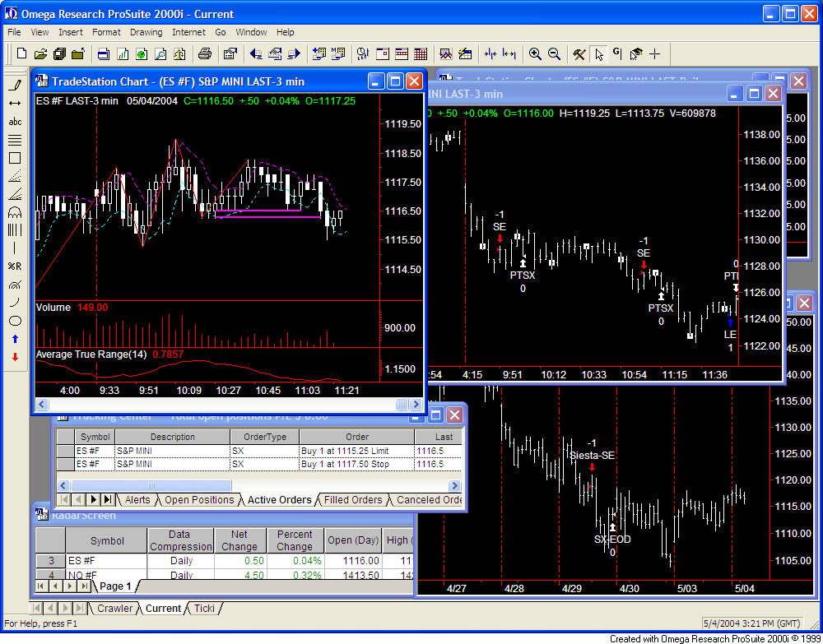Open a file using the folder icon
The height and width of the screenshot is (644, 823).
click(40, 53)
